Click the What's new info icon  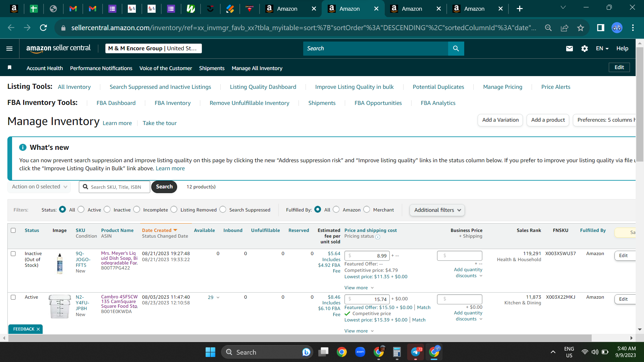tap(23, 147)
